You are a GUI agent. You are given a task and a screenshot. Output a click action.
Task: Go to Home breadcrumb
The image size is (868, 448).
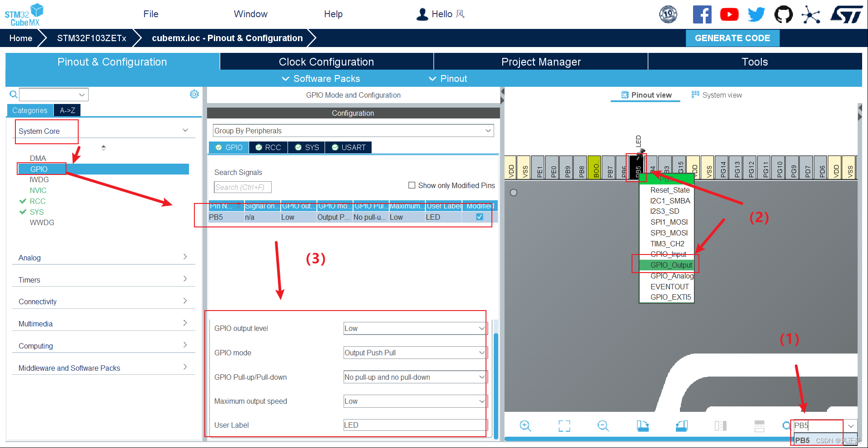pyautogui.click(x=21, y=38)
